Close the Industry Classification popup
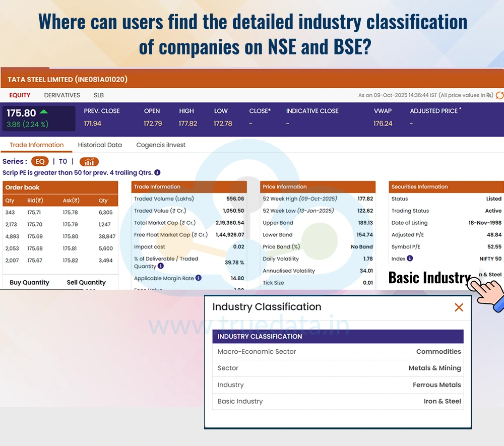The image size is (504, 446). pos(459,307)
